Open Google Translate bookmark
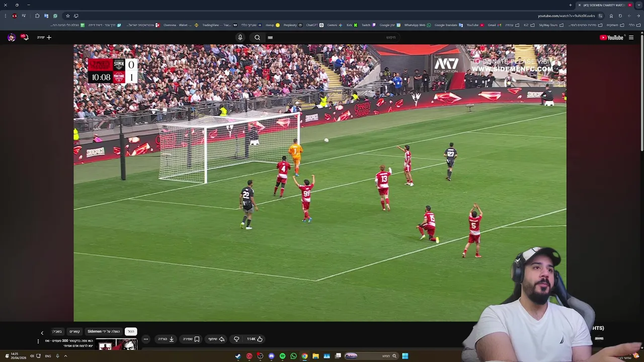 449,25
